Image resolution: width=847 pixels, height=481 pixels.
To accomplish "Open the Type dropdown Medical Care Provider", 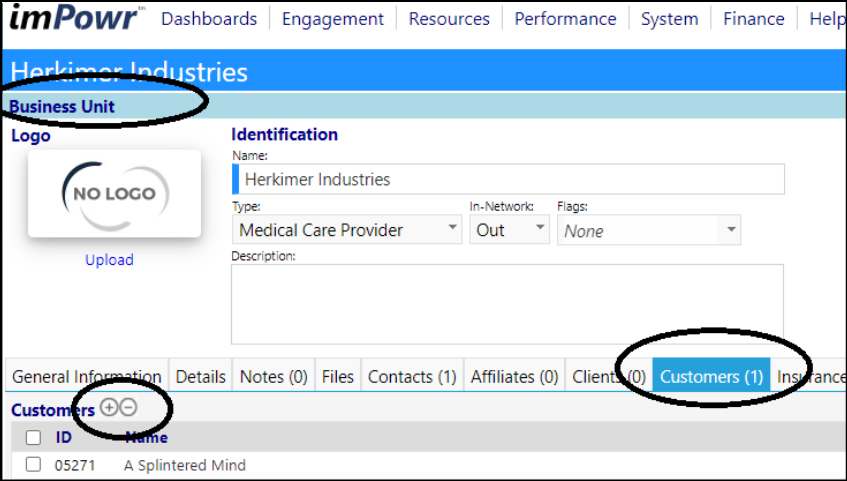I will [347, 230].
